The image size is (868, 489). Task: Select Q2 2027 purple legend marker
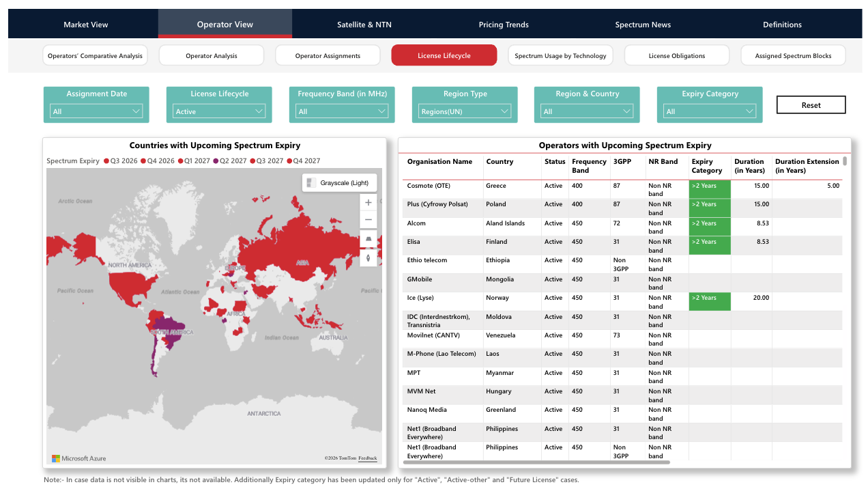pyautogui.click(x=216, y=161)
